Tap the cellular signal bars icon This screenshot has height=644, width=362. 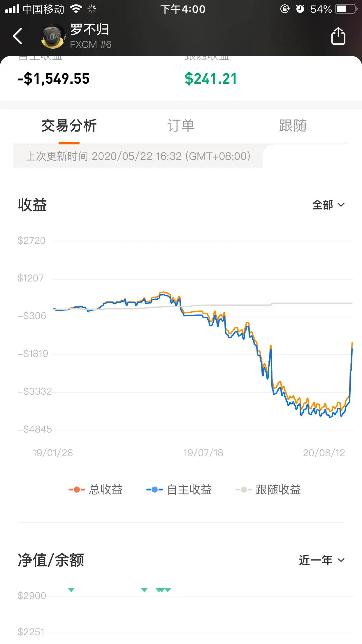coord(12,9)
